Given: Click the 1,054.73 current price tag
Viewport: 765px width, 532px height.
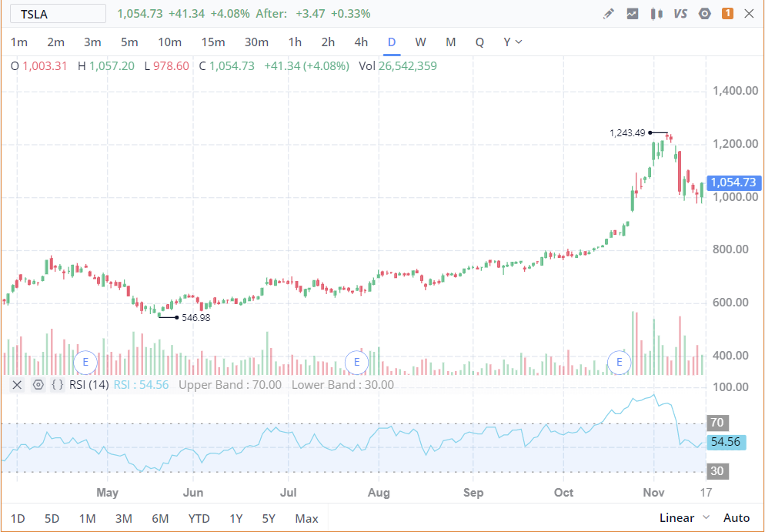Looking at the screenshot, I should pyautogui.click(x=733, y=182).
